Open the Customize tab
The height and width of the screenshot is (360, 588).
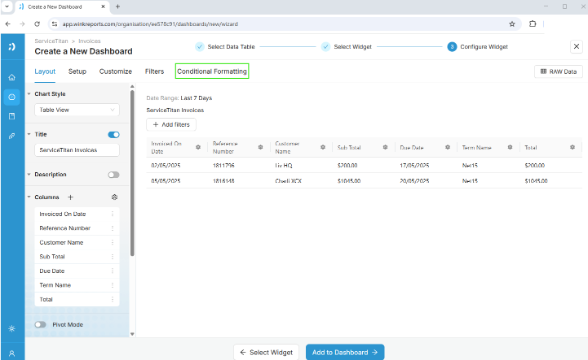[116, 71]
